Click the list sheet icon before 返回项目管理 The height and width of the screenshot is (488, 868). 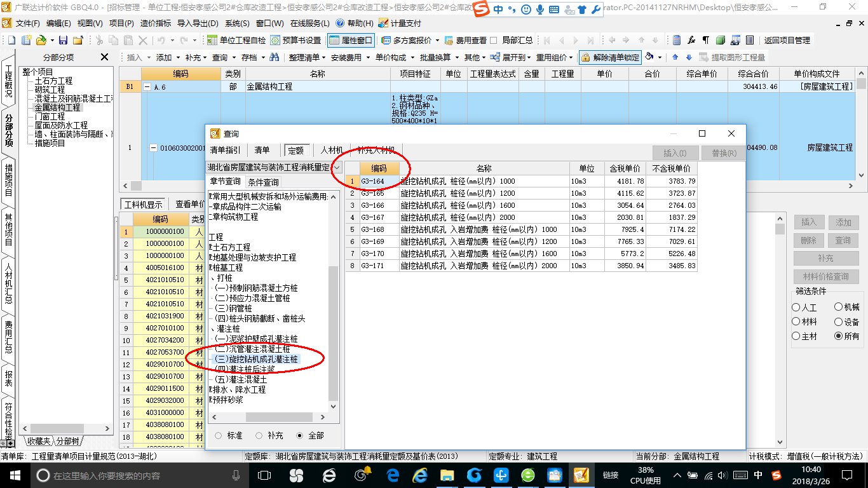click(750, 40)
